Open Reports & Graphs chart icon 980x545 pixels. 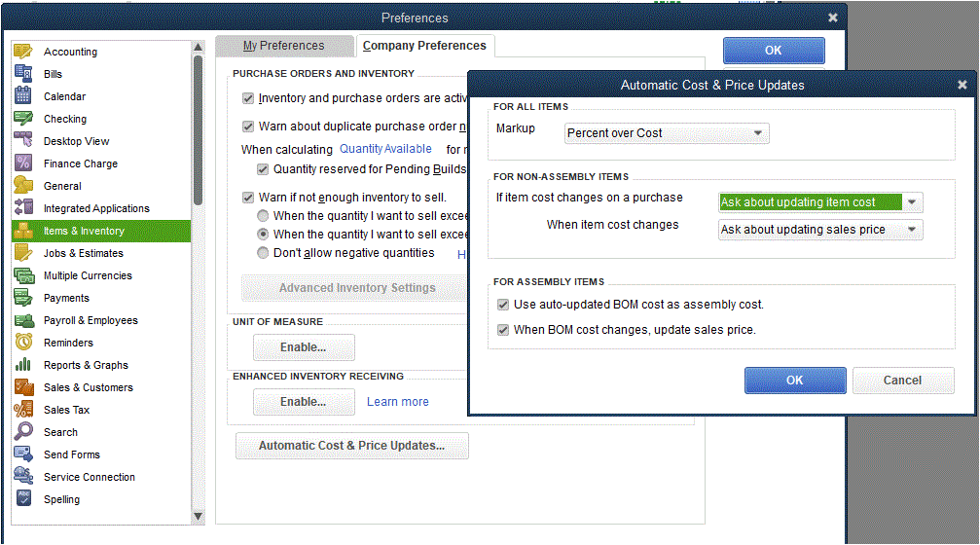pyautogui.click(x=23, y=365)
